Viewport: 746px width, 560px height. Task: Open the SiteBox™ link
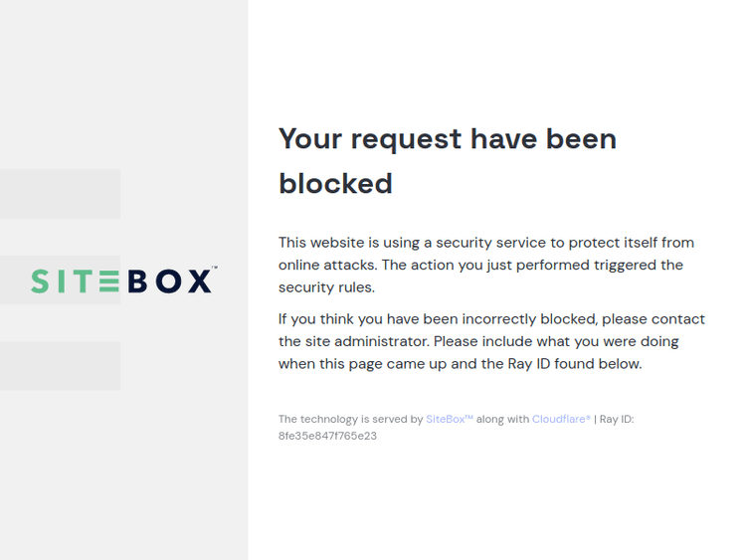[450, 419]
